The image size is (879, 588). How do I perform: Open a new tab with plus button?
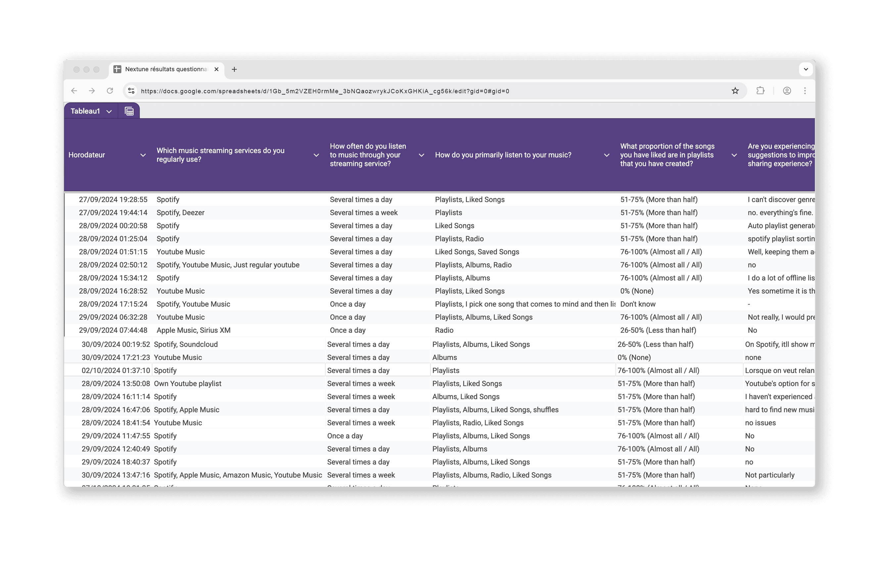click(234, 69)
